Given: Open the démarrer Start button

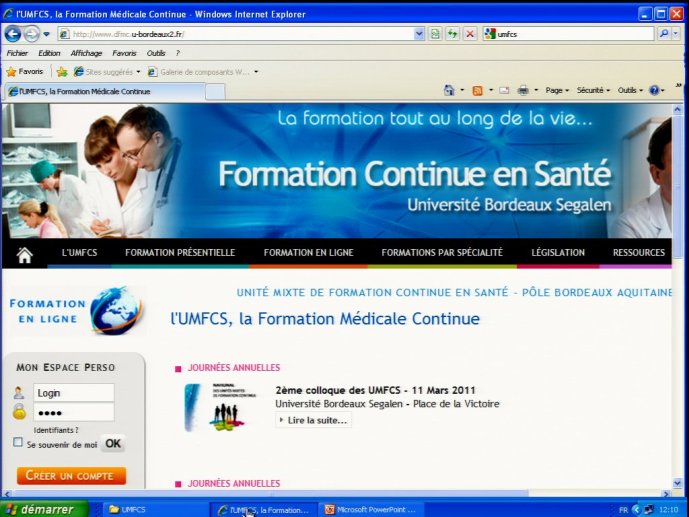Looking at the screenshot, I should tap(44, 510).
